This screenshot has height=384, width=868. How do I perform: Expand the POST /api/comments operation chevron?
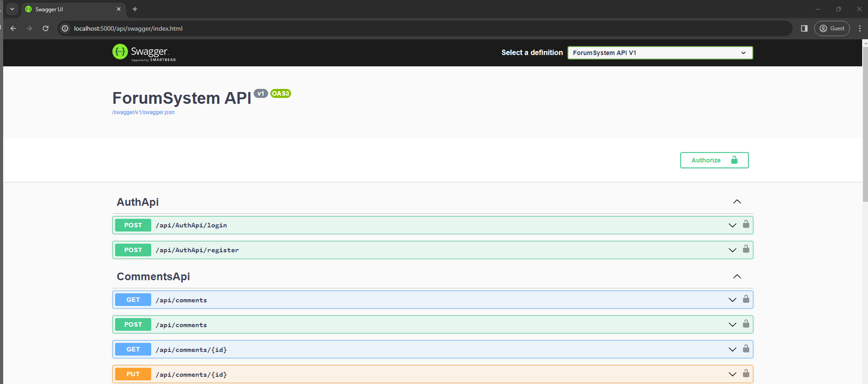732,324
